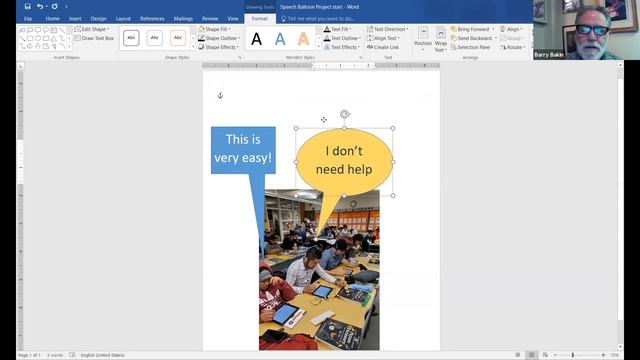Screen dimensions: 640x360
Task: Go to the References tab
Action: 152,19
